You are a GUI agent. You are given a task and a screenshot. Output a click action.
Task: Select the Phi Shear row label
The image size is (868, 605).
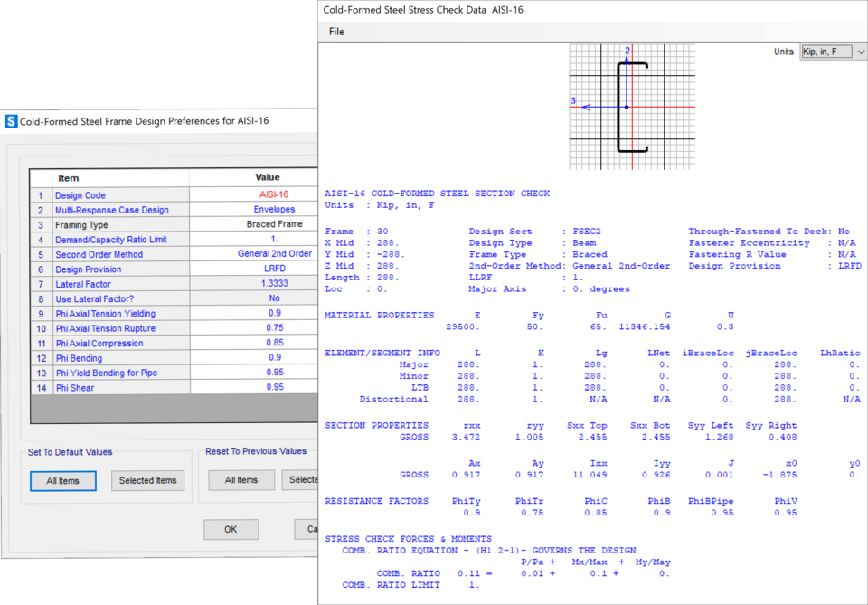(x=74, y=388)
